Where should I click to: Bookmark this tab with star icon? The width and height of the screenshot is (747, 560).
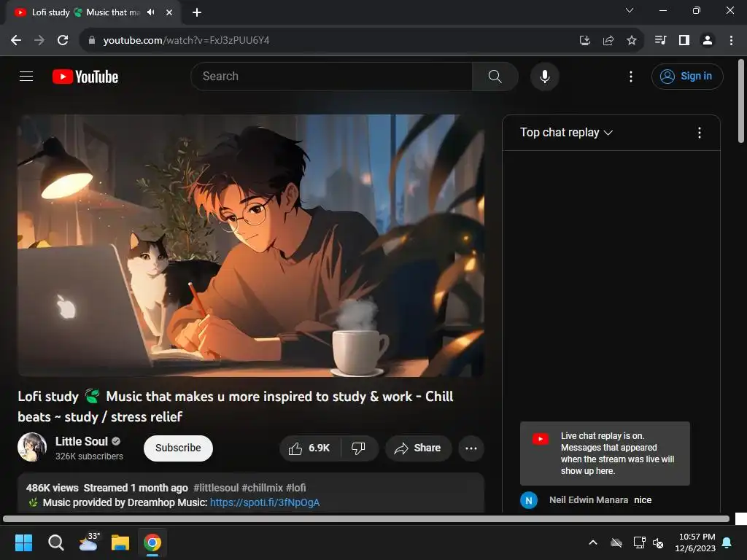(631, 41)
